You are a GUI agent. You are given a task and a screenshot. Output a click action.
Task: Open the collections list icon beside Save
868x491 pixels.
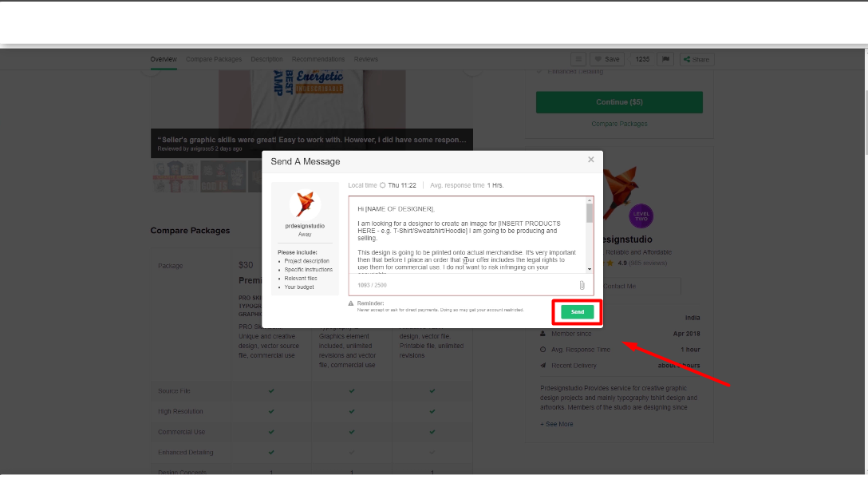[578, 59]
